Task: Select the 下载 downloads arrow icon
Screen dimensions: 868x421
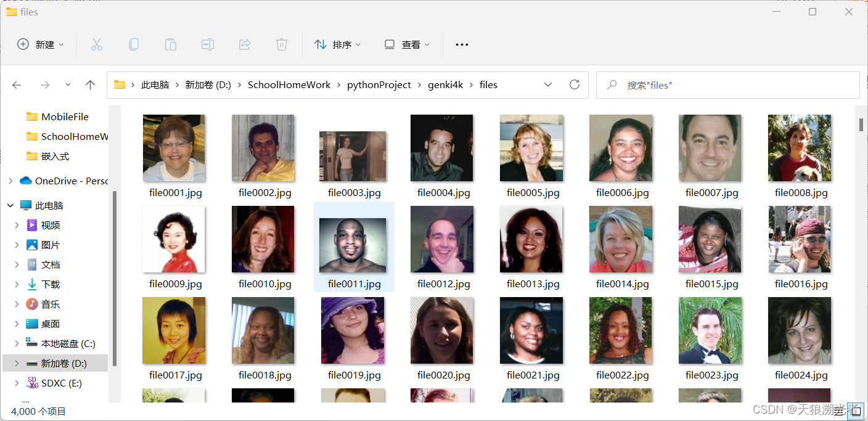Action: pyautogui.click(x=32, y=284)
